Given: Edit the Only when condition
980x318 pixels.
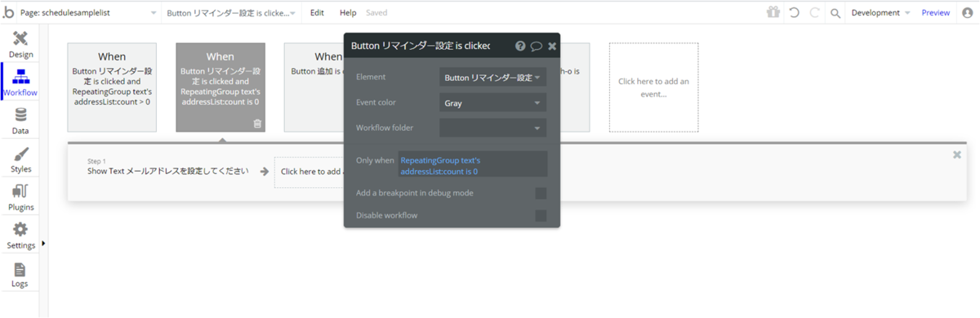Looking at the screenshot, I should click(x=472, y=164).
